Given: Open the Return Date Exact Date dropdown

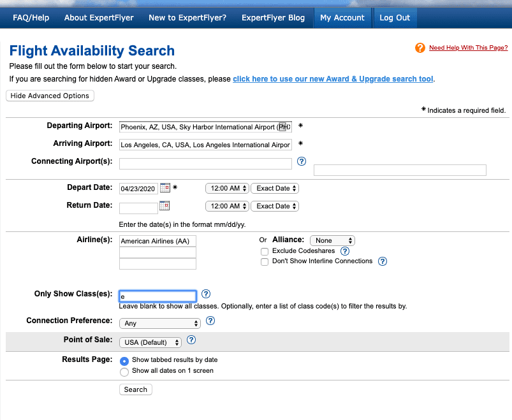Looking at the screenshot, I should (x=275, y=206).
